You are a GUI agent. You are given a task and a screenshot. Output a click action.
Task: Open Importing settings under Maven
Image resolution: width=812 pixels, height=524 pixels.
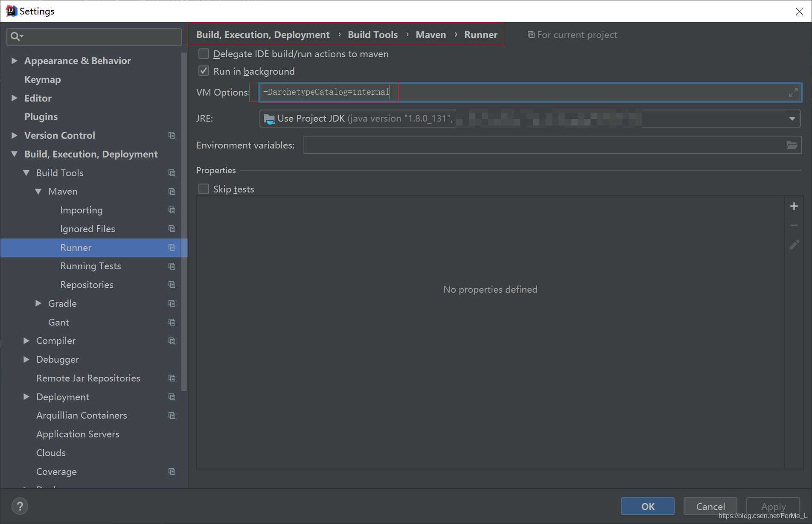(81, 210)
